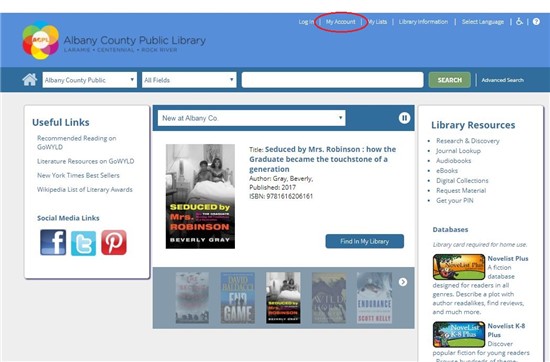Open the Facebook social media icon

53,242
